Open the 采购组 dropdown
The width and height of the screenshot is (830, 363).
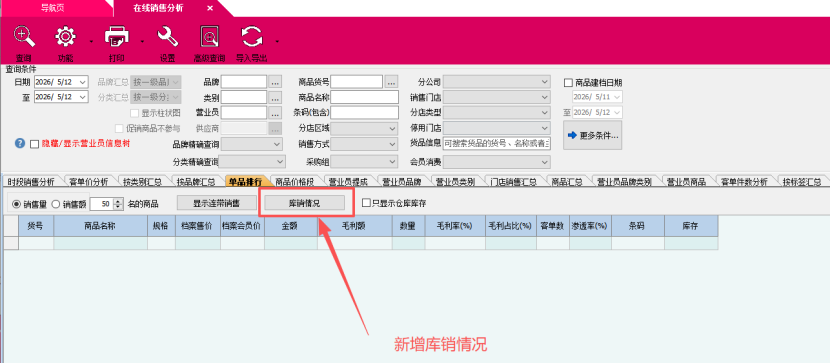pos(392,161)
